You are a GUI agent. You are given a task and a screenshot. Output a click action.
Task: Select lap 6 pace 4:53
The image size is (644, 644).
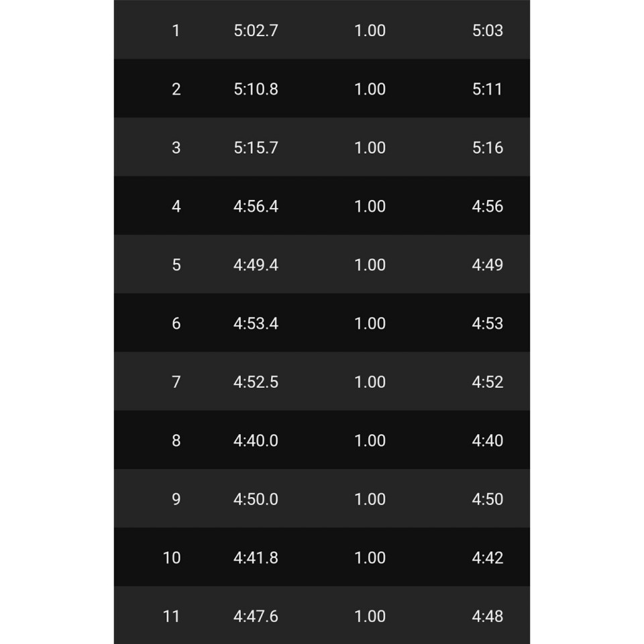(488, 323)
